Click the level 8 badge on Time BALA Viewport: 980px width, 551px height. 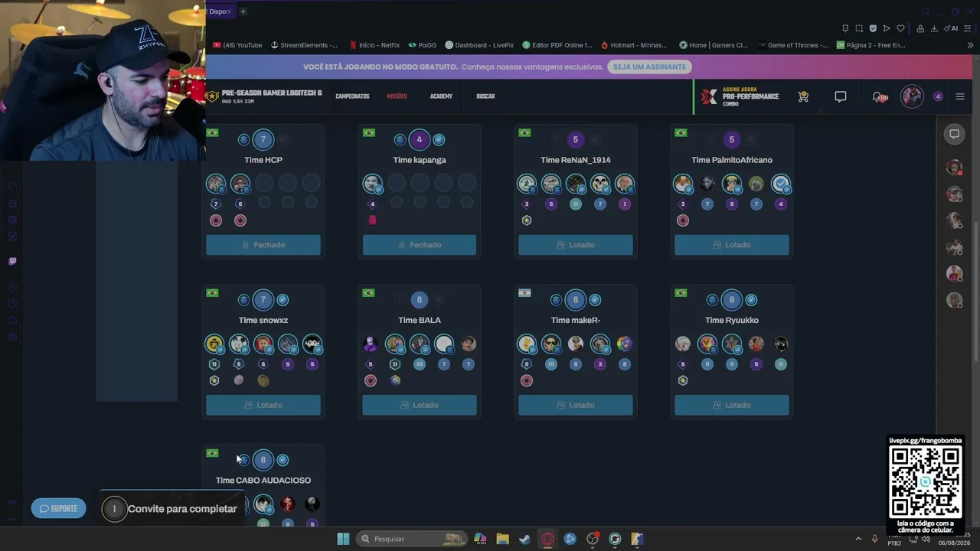[x=420, y=300]
